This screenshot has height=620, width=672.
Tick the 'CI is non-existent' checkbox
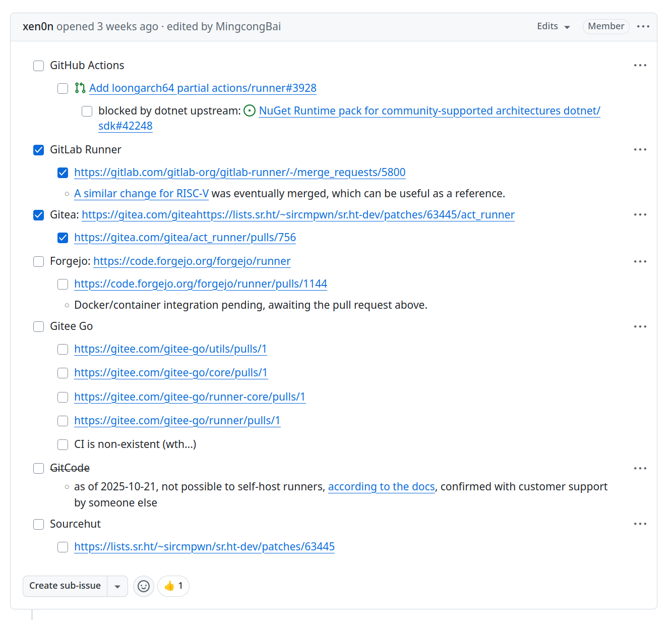63,445
